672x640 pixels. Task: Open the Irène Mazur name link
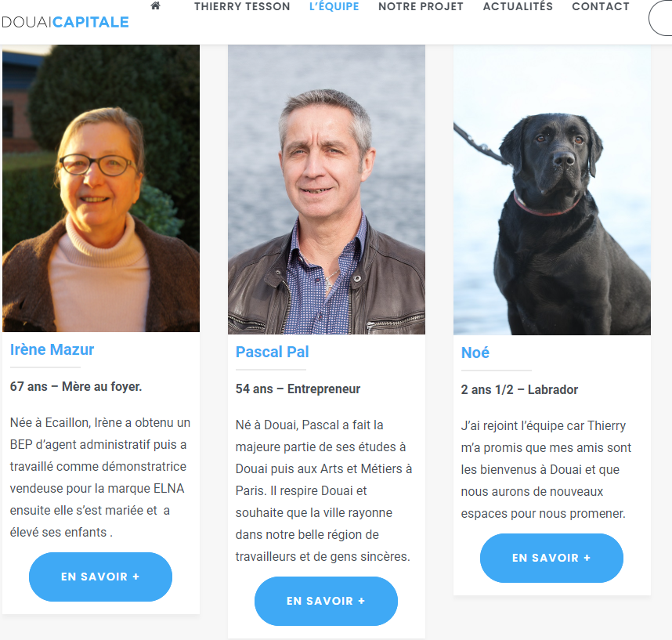(x=52, y=350)
